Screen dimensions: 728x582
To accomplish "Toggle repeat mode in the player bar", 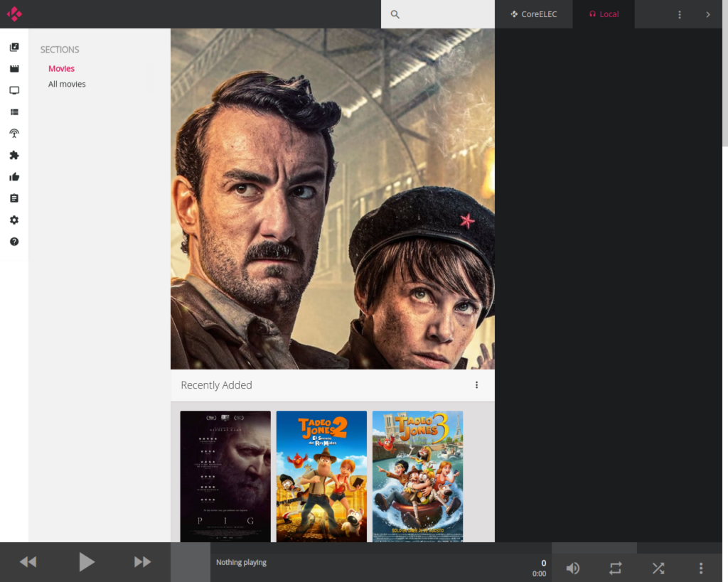I will (x=616, y=568).
